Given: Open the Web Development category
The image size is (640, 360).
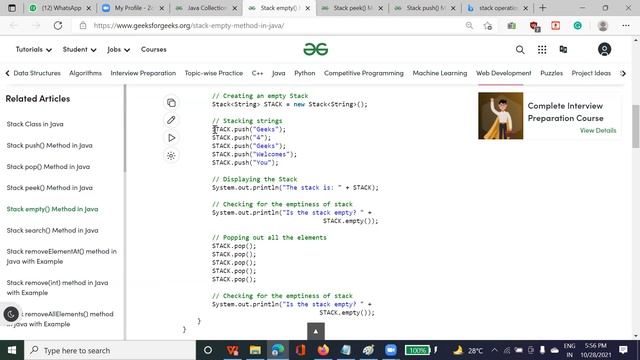Looking at the screenshot, I should click(x=504, y=73).
